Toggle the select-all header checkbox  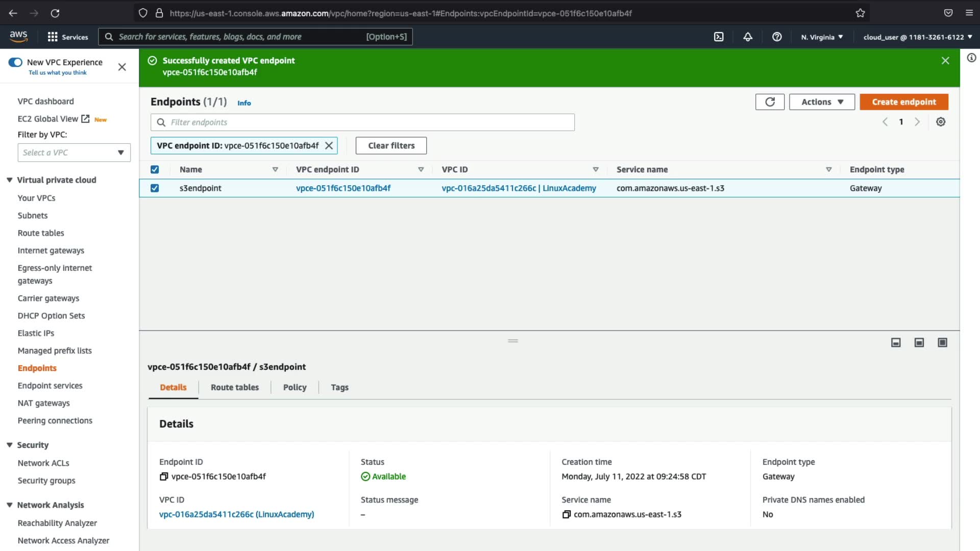(x=155, y=169)
